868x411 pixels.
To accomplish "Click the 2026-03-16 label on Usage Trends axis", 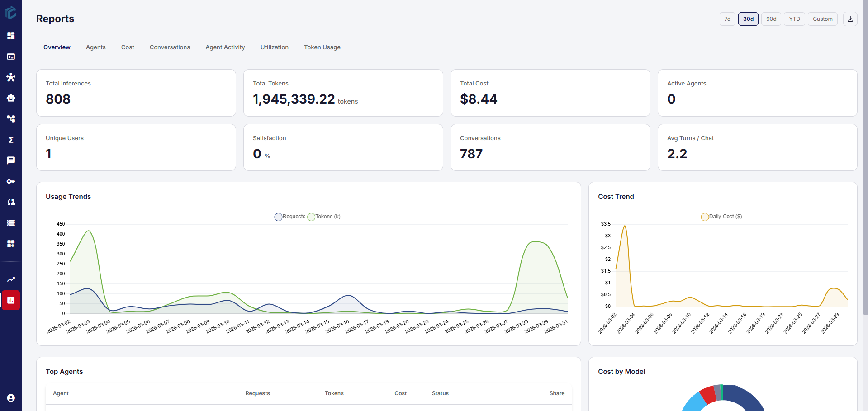I will click(x=337, y=326).
